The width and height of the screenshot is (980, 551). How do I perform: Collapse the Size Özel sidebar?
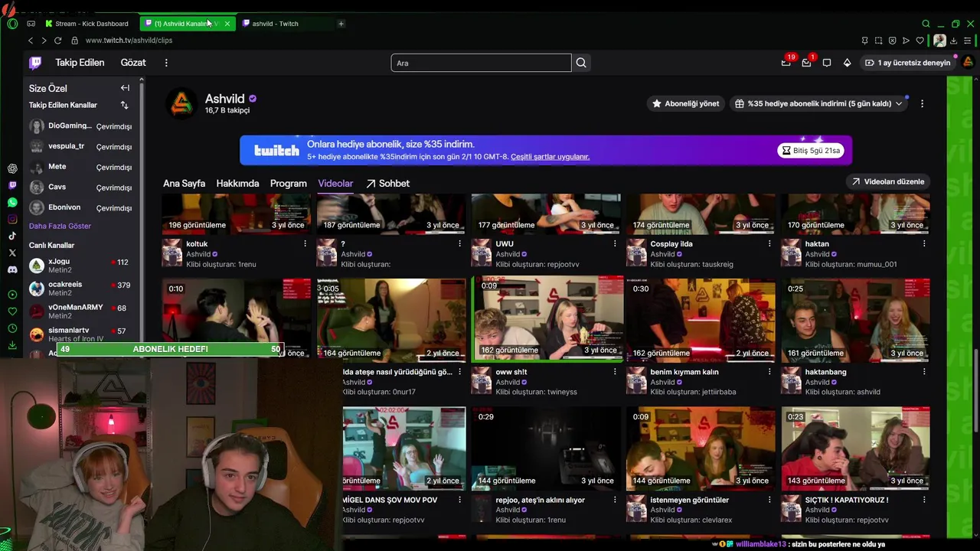click(x=125, y=88)
